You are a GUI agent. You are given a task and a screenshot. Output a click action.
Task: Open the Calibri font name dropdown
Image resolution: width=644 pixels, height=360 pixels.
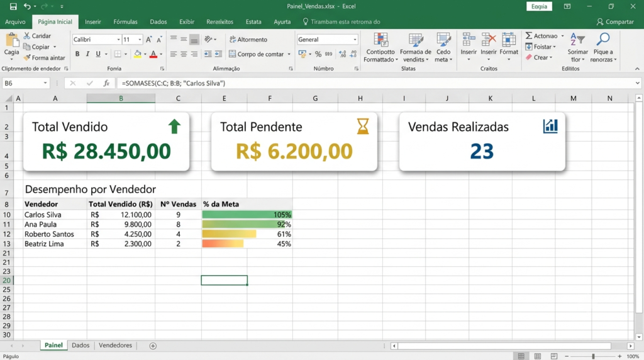[x=118, y=40]
